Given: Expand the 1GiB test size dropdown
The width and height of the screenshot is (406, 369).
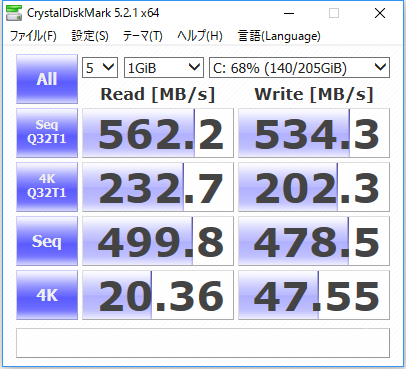Looking at the screenshot, I should pyautogui.click(x=164, y=68).
